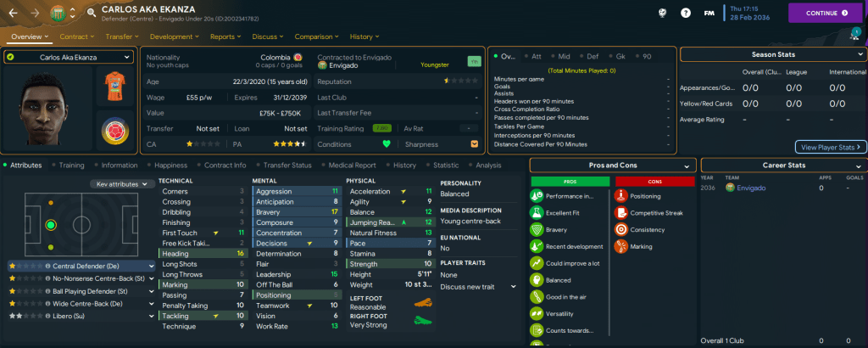
Task: Expand the Key attributes dropdown
Action: (120, 184)
